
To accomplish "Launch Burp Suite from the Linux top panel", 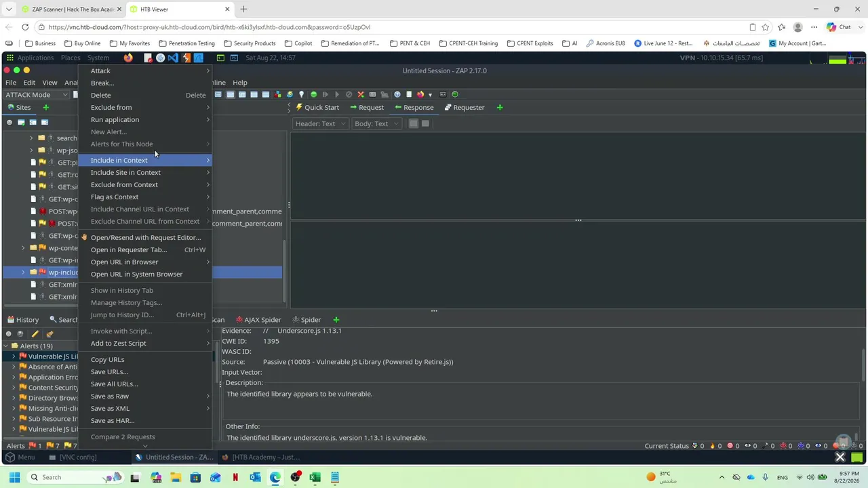I will (186, 58).
